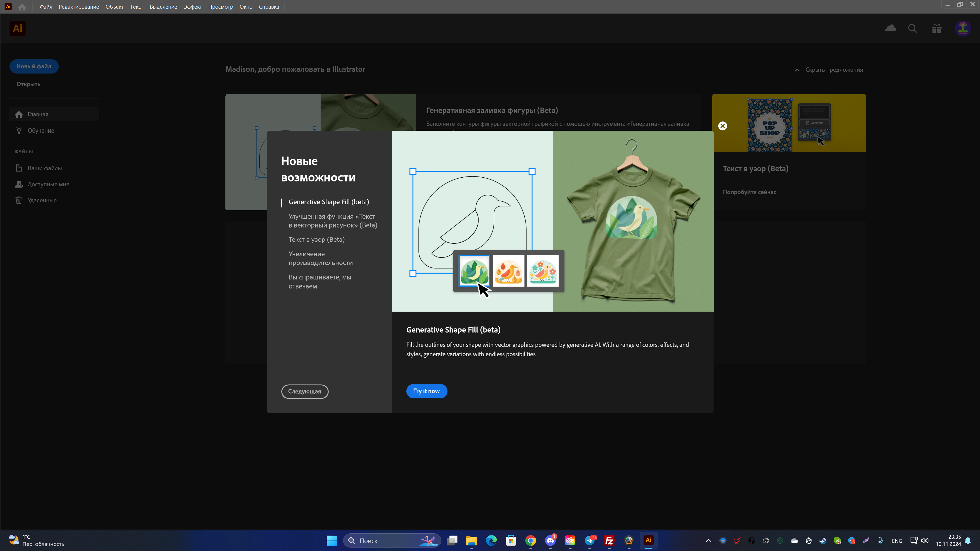Switch ENG input language indicator
This screenshot has width=980, height=551.
(x=897, y=541)
